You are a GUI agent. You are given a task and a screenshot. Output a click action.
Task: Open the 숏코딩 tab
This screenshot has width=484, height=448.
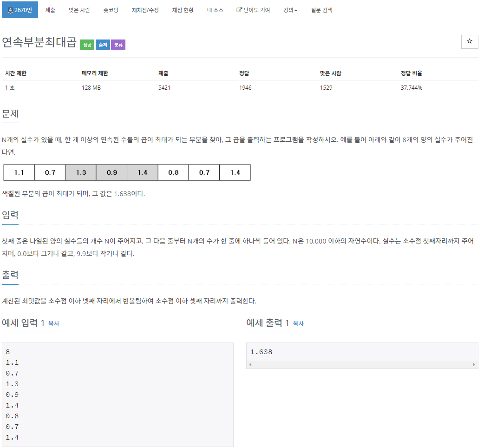click(111, 10)
